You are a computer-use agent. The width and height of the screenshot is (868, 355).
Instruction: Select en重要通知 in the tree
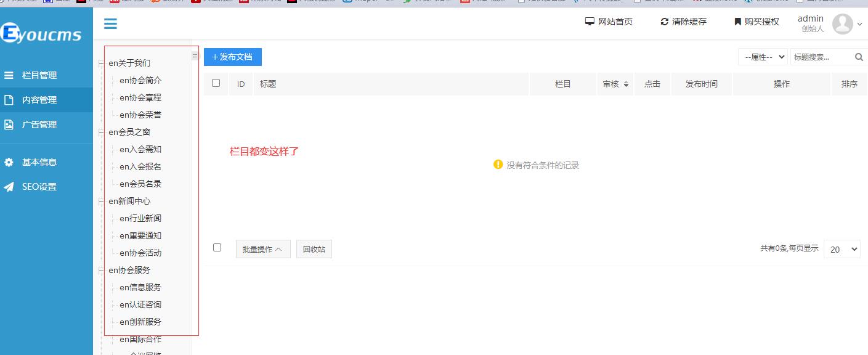(140, 235)
